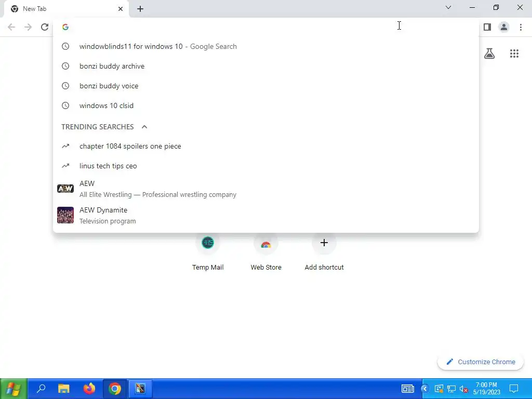Select Chrome icon on taskbar
This screenshot has height=399, width=532.
(x=115, y=389)
